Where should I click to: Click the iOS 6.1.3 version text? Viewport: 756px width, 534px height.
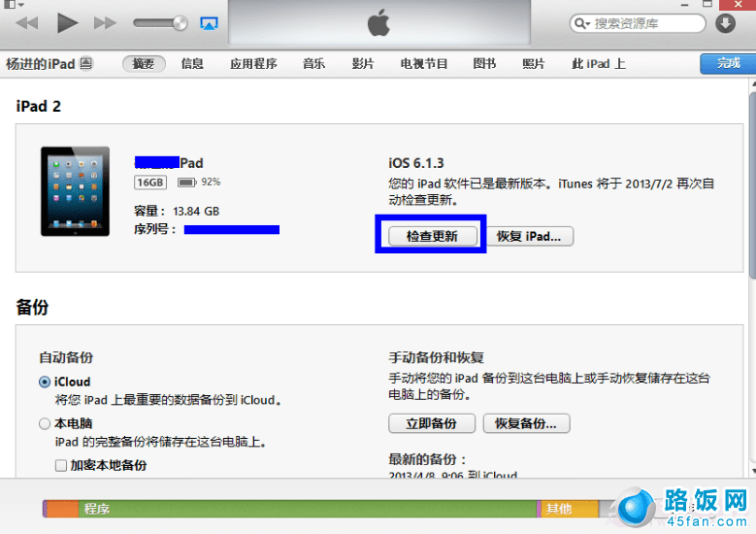(x=416, y=163)
